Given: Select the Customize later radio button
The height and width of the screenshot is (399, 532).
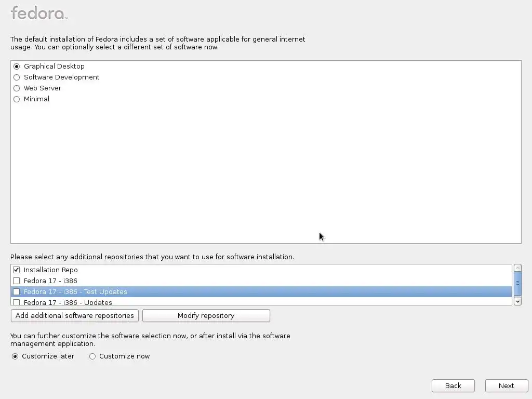Looking at the screenshot, I should click(x=15, y=356).
